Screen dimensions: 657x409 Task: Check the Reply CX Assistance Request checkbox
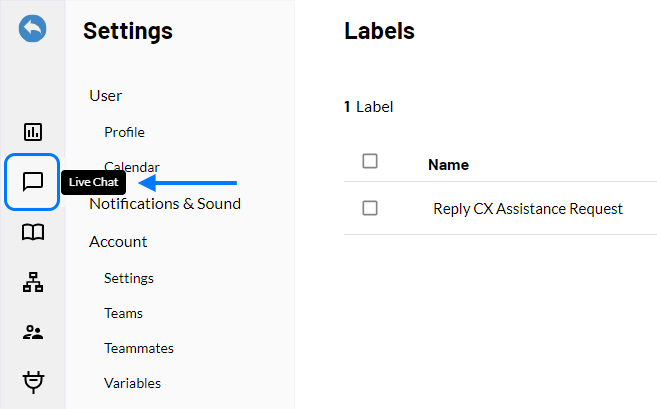[370, 208]
